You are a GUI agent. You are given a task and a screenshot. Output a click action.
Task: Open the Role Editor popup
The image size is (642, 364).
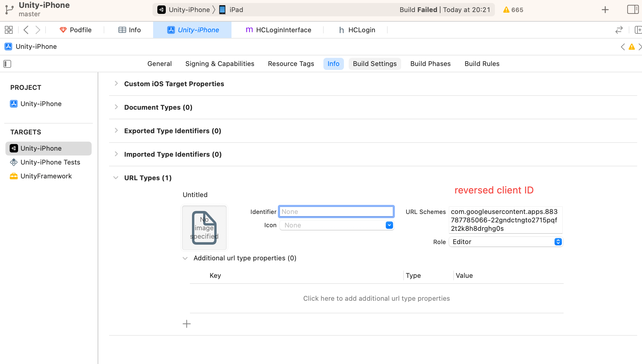[505, 242]
